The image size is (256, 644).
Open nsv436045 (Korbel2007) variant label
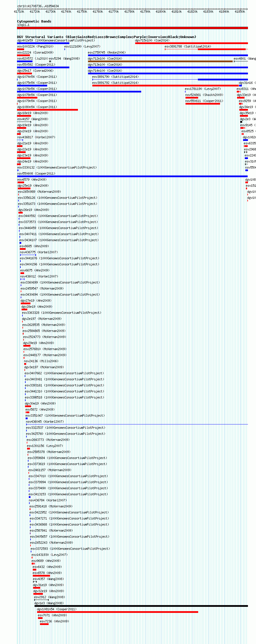(45, 422)
